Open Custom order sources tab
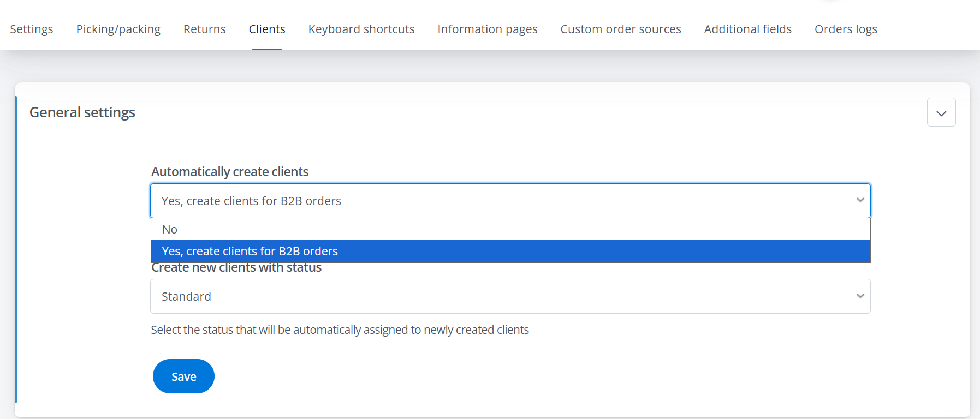 [621, 29]
